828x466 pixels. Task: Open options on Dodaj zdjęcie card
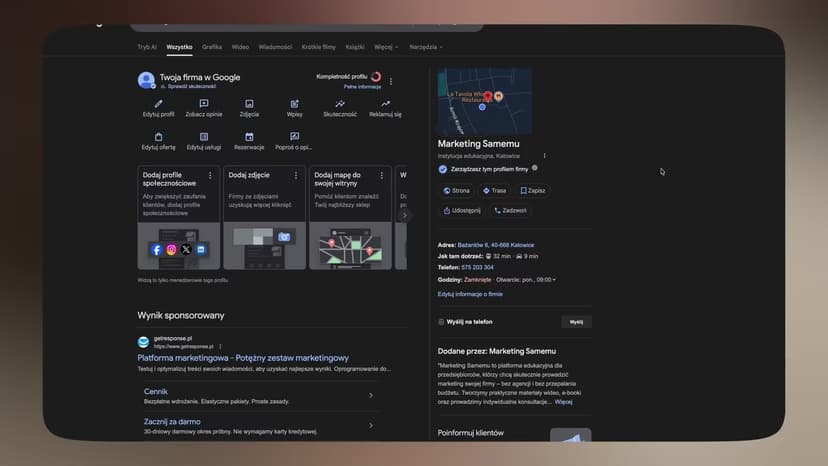296,175
